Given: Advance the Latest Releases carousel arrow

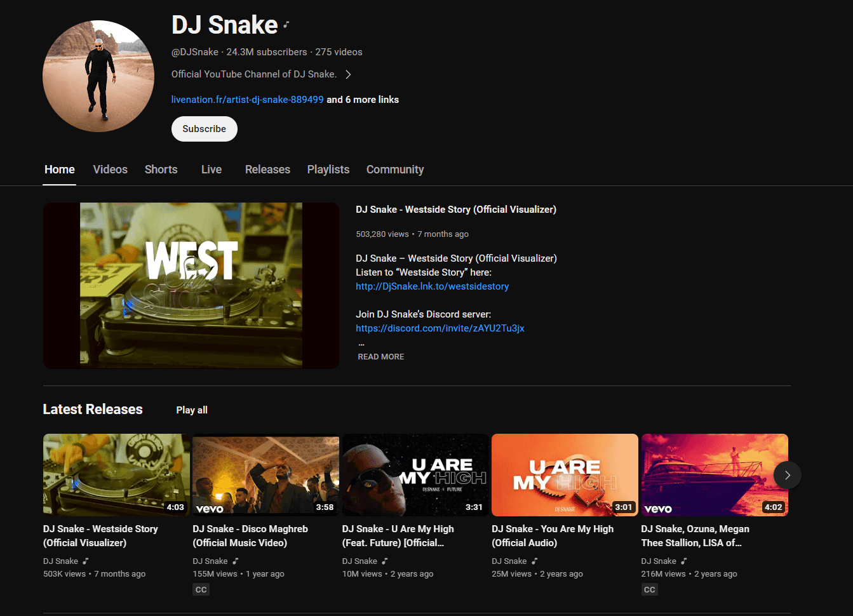Looking at the screenshot, I should pyautogui.click(x=787, y=475).
